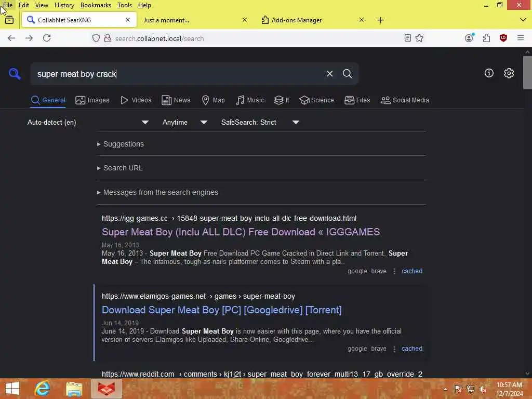
Task: Open Firefox View icon left of the tabs
Action: [9, 20]
